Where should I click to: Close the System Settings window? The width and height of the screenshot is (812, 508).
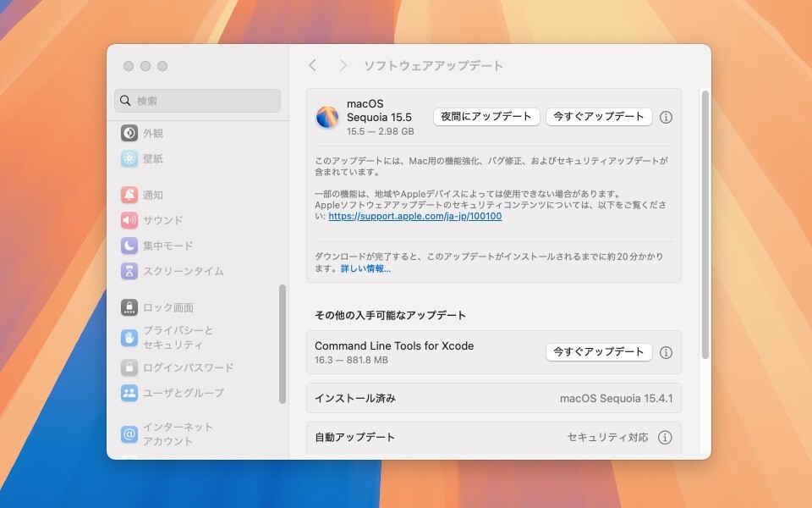pyautogui.click(x=129, y=66)
